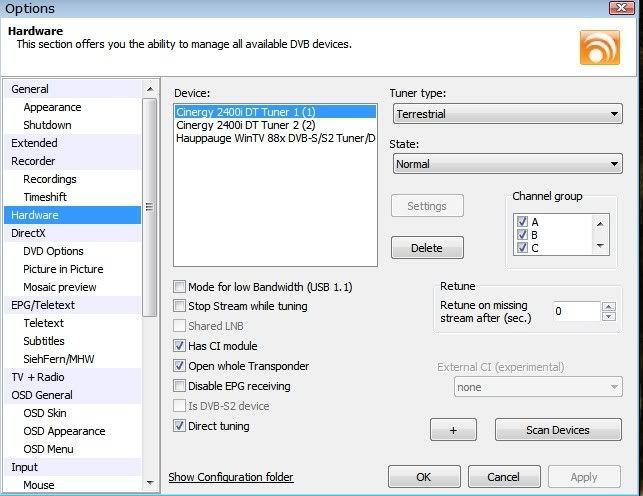Cancel the Options dialog
Screen dimensions: 643x496
tap(504, 477)
